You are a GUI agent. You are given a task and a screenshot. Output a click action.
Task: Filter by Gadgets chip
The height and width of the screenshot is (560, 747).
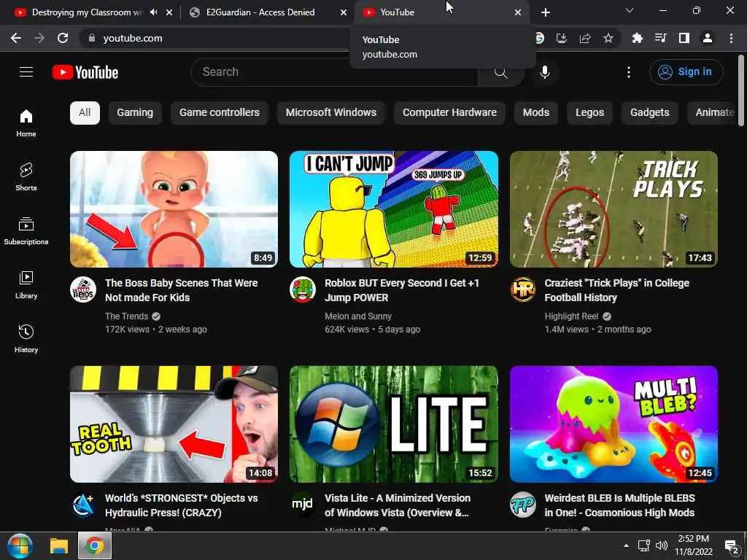(x=650, y=113)
